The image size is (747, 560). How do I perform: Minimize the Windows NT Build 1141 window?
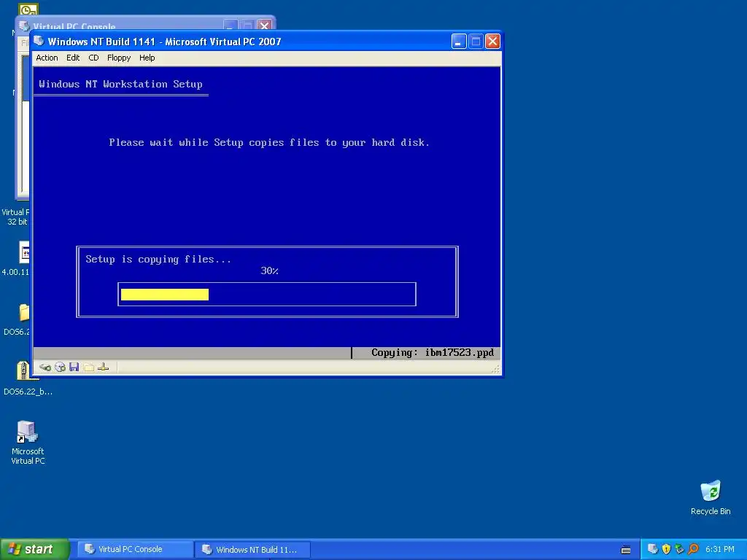pos(459,42)
